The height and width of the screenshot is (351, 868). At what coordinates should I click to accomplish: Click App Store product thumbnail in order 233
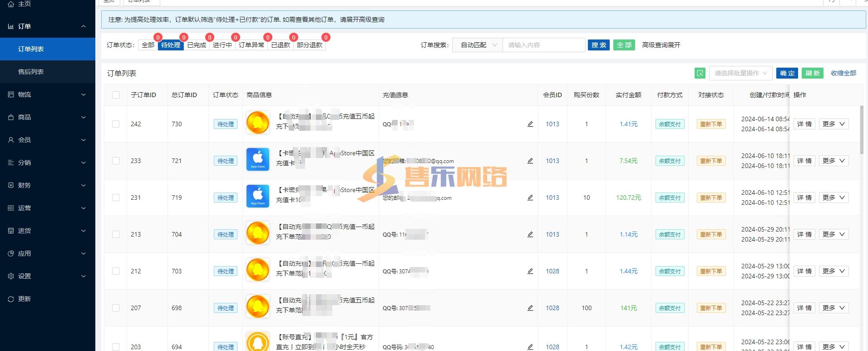(257, 160)
